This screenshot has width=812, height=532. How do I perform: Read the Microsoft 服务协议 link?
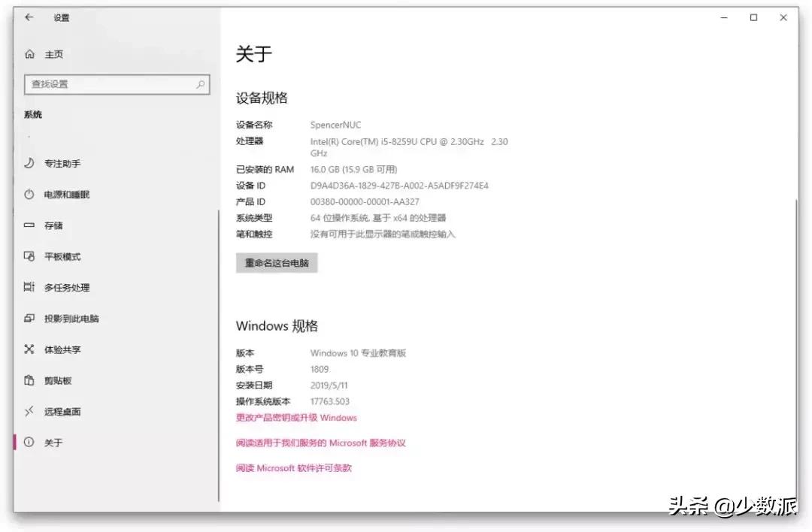coord(321,443)
